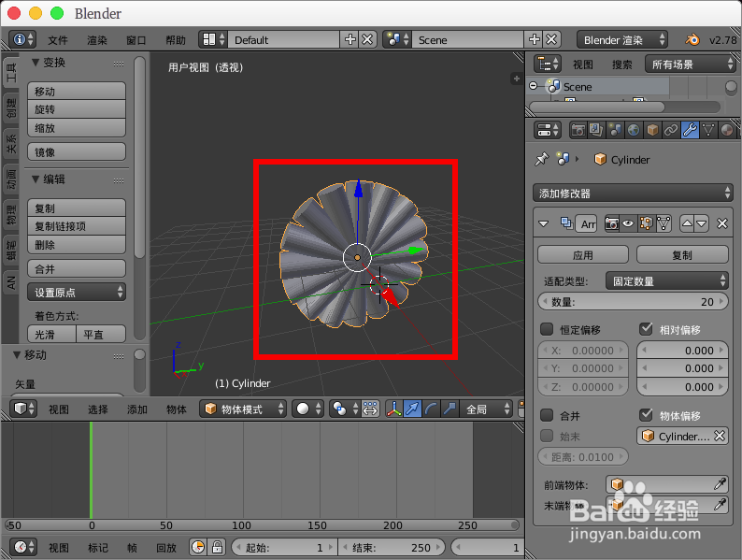Toggle Array modifier cage adjust edit
The height and width of the screenshot is (560, 742).
[664, 223]
